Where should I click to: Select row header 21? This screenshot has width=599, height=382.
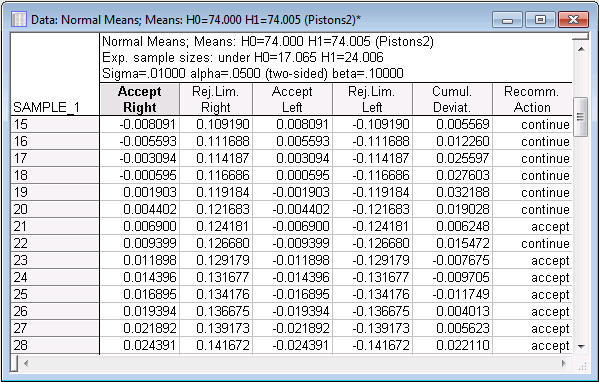click(x=55, y=226)
